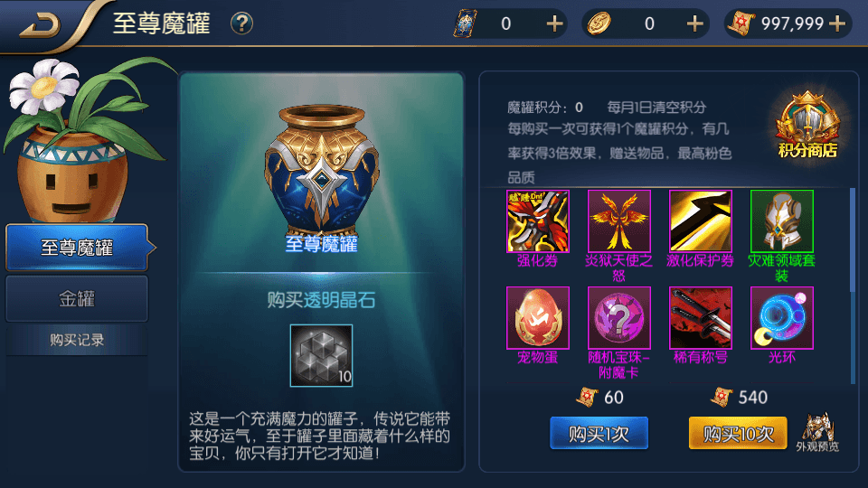The height and width of the screenshot is (488, 868).
Task: Click the 购买1次 button
Action: (599, 433)
